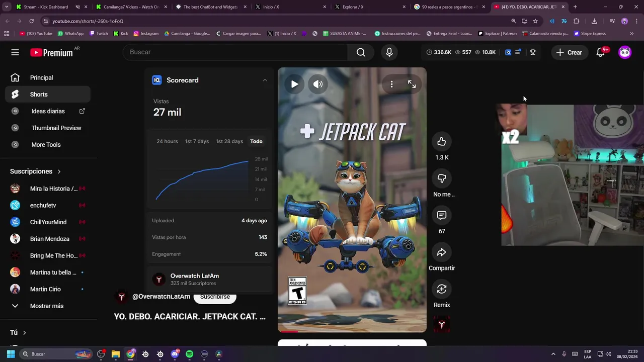Open Thumbnail Preview tool
This screenshot has height=362, width=644.
(x=48, y=128)
